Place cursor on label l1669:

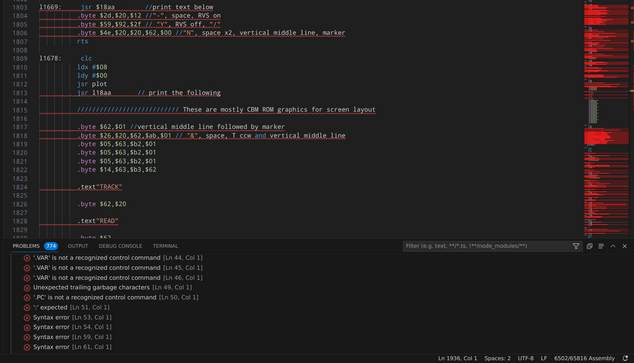tap(50, 7)
